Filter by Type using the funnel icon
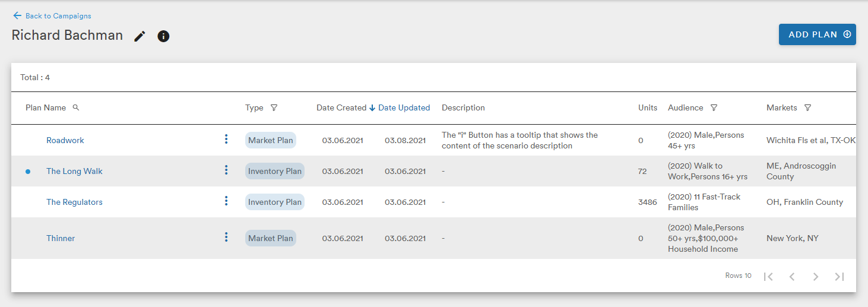868x307 pixels. (x=274, y=107)
